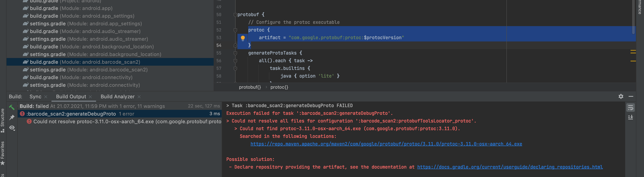The image size is (644, 177).
Task: Click the lightbulb quick-fix icon on line 53
Action: tap(242, 38)
